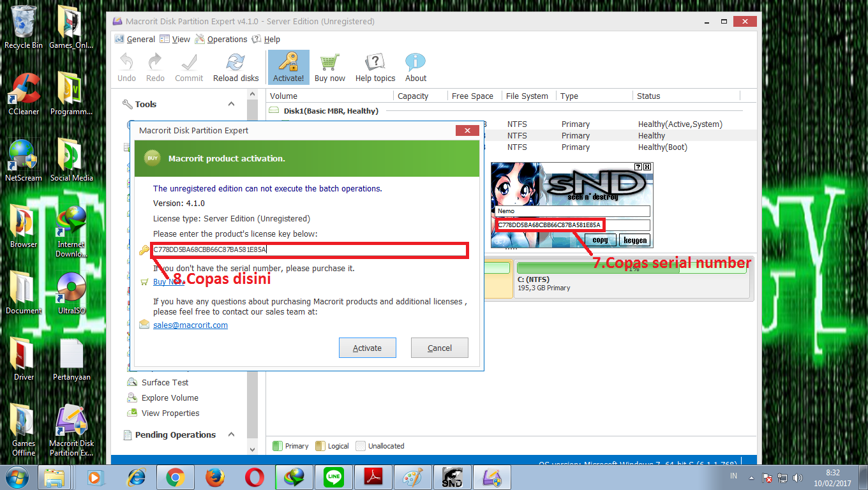Click the Google Chrome taskbar icon
Screen dimensions: 868x490
[x=176, y=477]
